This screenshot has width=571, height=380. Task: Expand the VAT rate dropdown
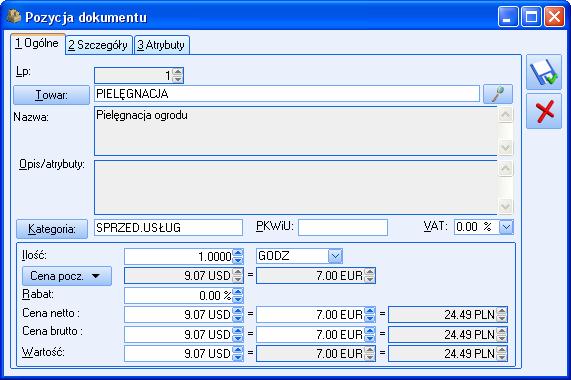click(x=506, y=227)
